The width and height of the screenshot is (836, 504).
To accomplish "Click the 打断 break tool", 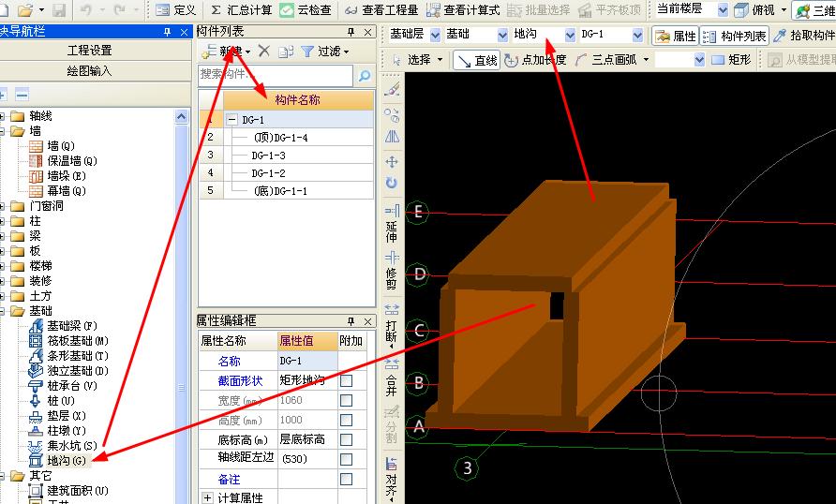I will tap(392, 327).
